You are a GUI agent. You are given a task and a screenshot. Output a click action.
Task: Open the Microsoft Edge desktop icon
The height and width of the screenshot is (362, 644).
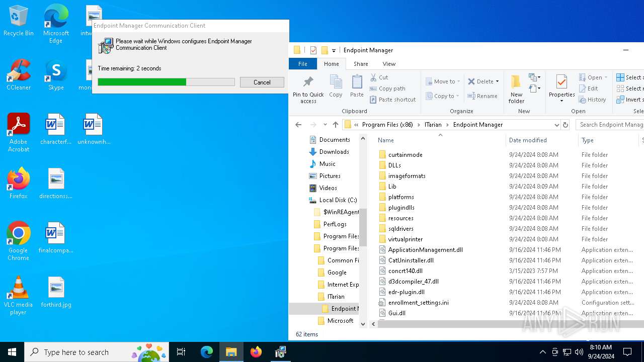[56, 24]
